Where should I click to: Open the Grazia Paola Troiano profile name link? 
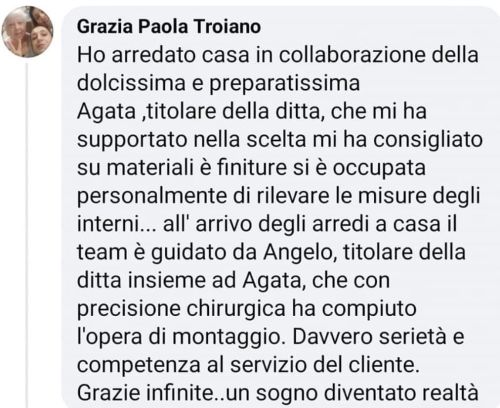(x=169, y=26)
